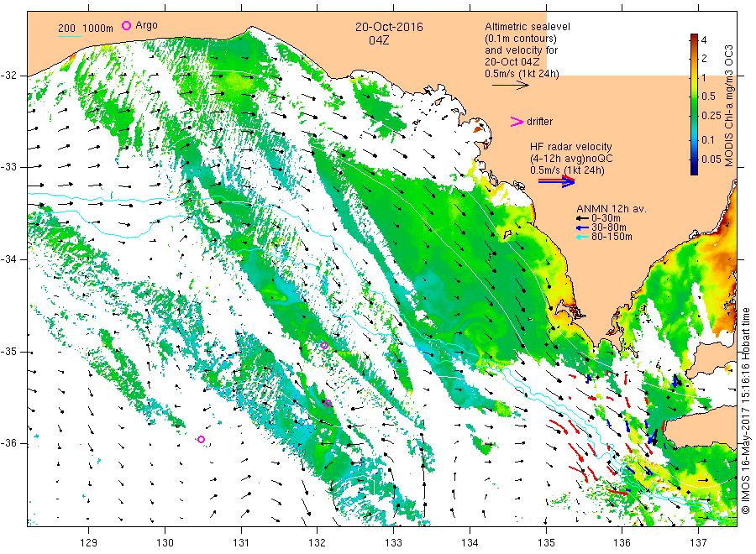Viewport: 756px width, 554px height.
Task: Click the 132 longitude axis label
Action: point(318,543)
